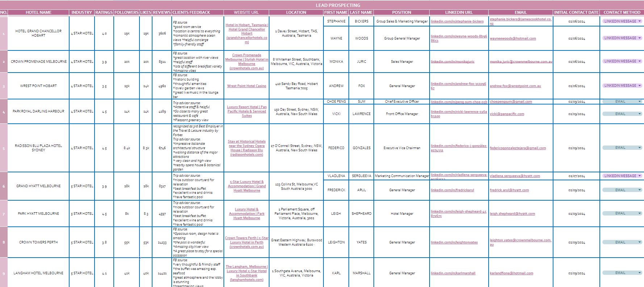
Task: Expand contact method dropdown for Karl Marshall
Action: click(640, 272)
